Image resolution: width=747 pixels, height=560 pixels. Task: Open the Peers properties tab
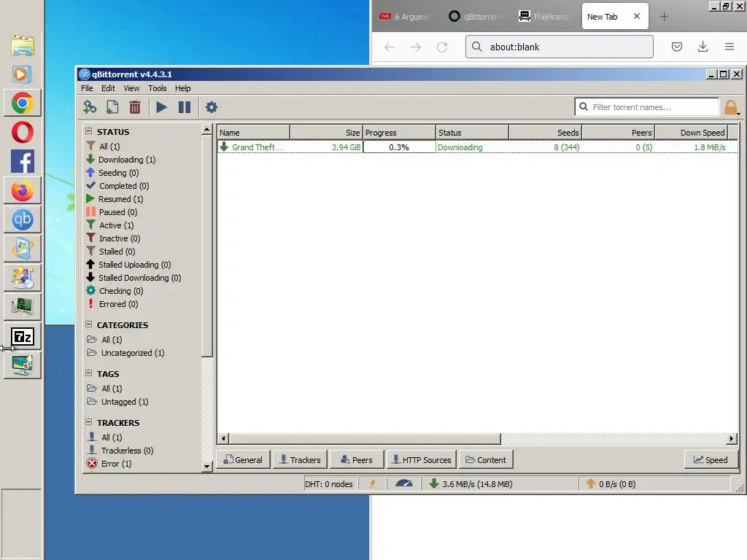357,460
